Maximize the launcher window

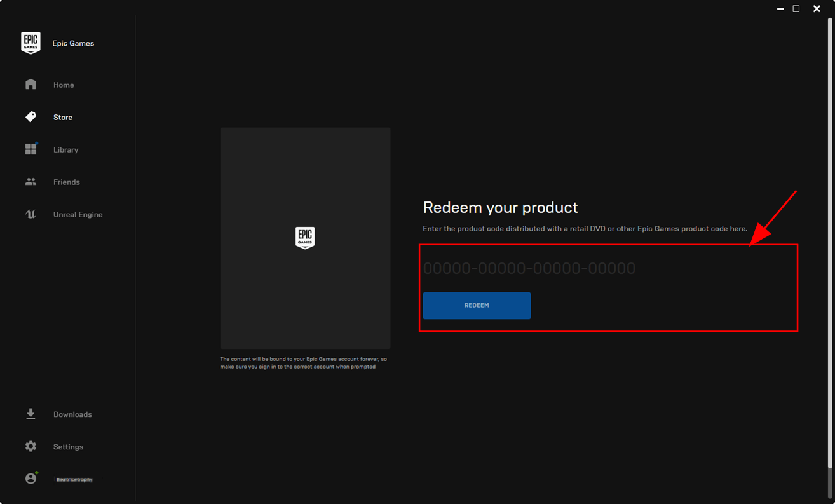(796, 9)
